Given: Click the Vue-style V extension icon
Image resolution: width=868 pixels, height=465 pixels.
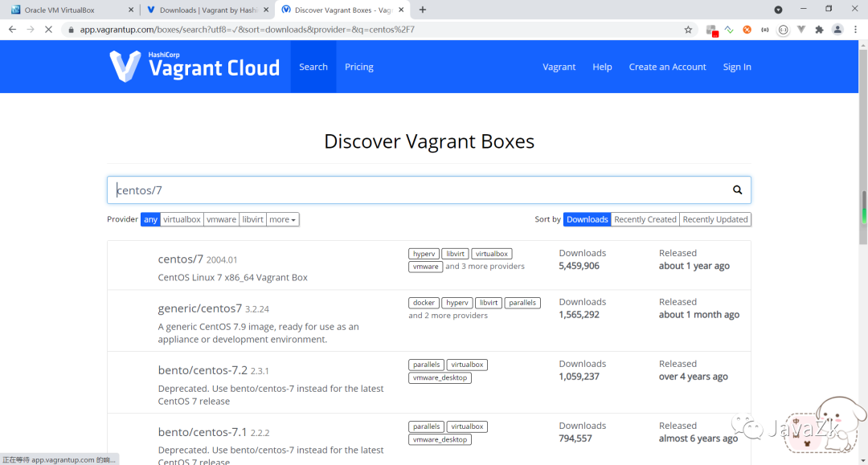Looking at the screenshot, I should tap(801, 30).
